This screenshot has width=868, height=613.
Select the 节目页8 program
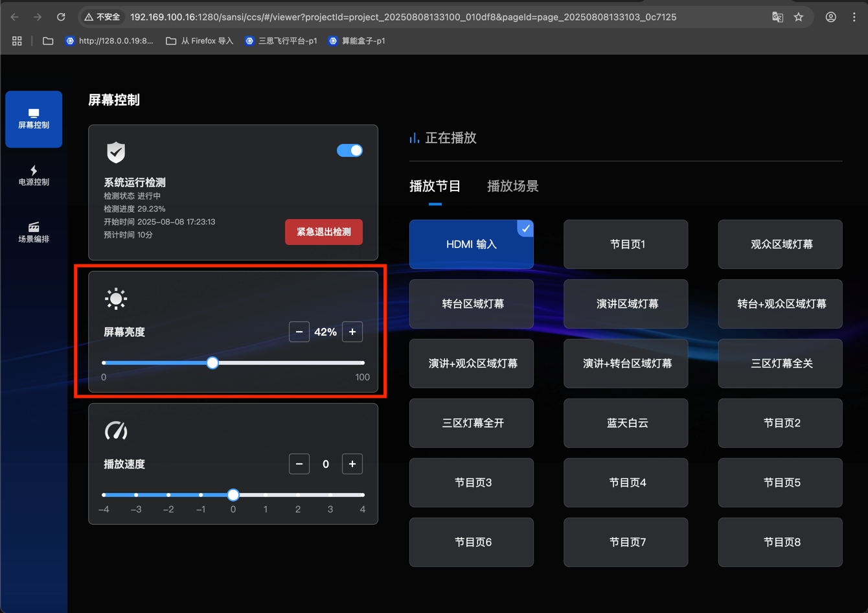click(781, 542)
